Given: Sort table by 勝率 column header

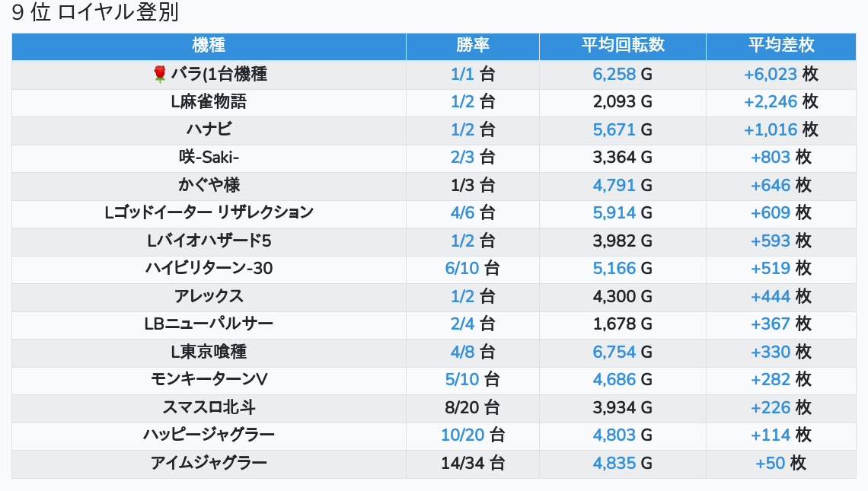Looking at the screenshot, I should coord(473,45).
